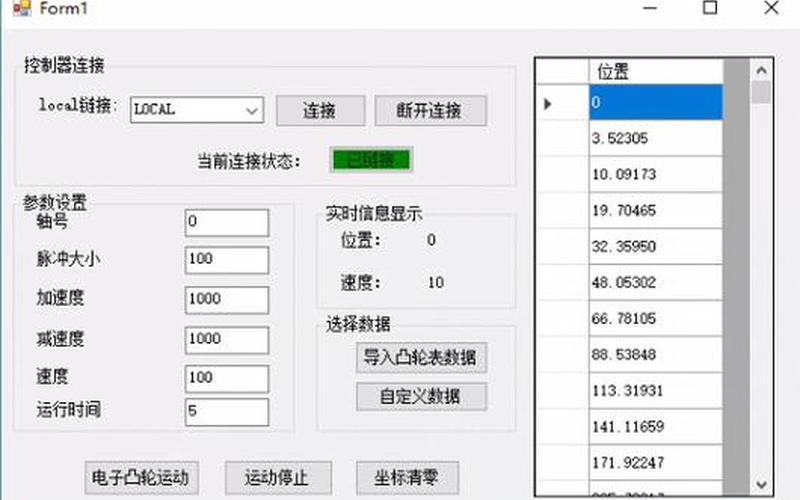
Task: Select the cell 171.92247
Action: (x=656, y=463)
